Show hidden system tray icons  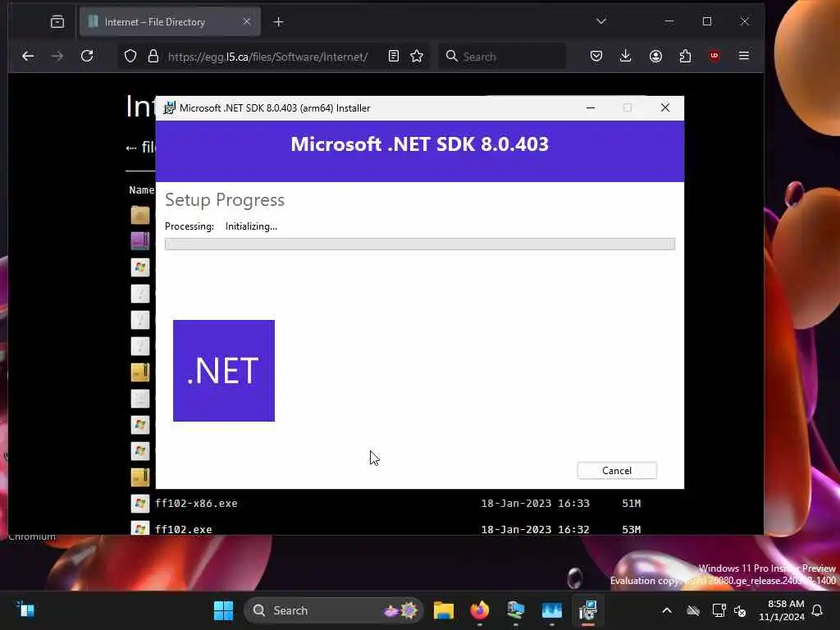[x=667, y=610]
